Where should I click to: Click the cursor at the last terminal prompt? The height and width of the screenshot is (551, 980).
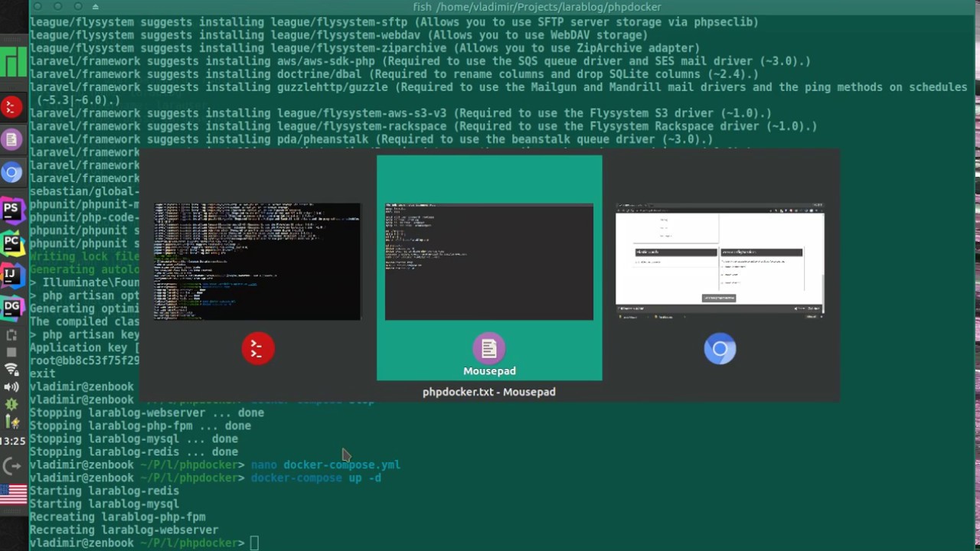tap(254, 543)
